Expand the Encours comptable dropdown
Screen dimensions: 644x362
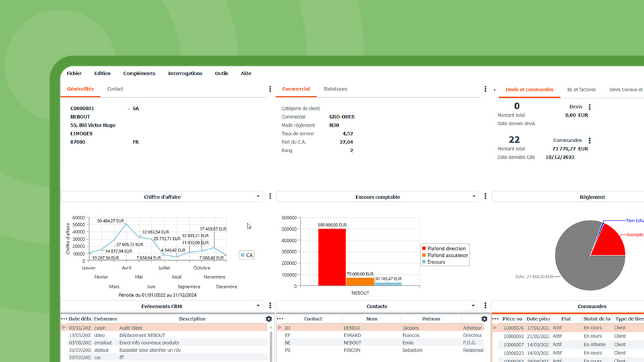click(474, 196)
